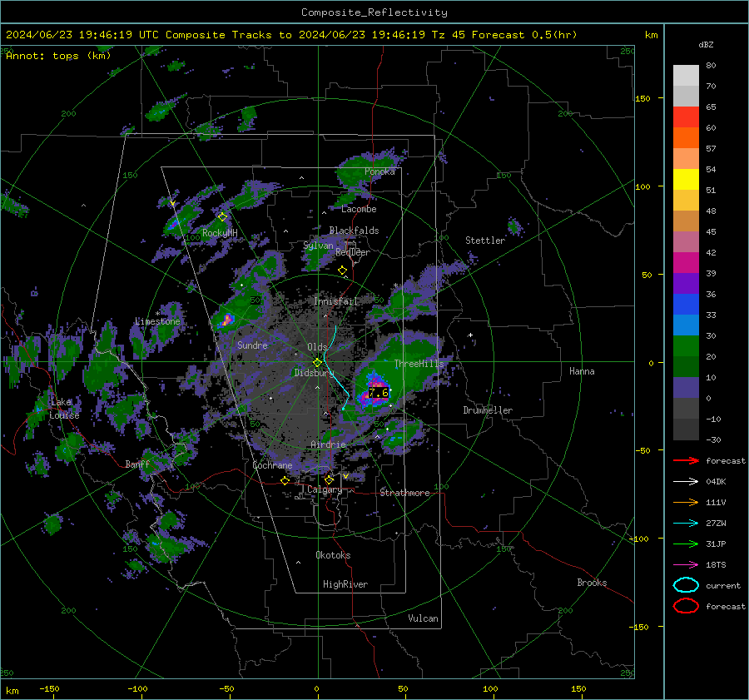
Task: Click the Strathmore label
Action: [404, 493]
